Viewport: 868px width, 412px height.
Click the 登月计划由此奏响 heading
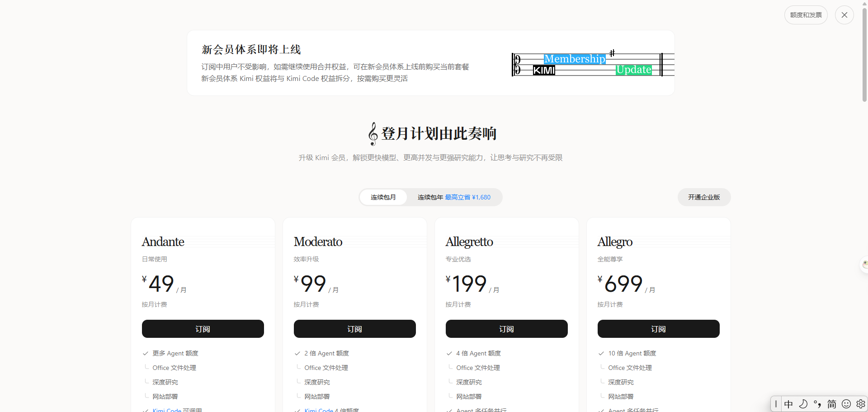(x=433, y=133)
